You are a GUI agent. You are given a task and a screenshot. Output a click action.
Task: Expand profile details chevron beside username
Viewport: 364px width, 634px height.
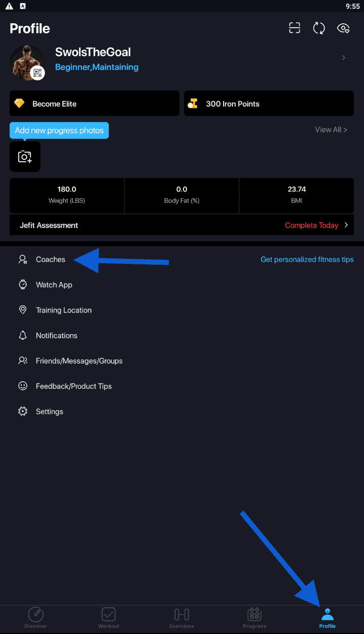[x=344, y=58]
